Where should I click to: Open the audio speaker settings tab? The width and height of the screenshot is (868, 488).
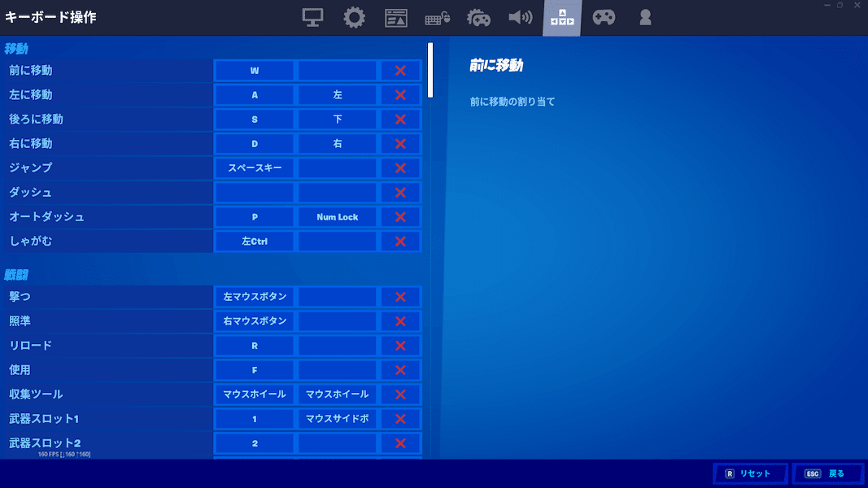(521, 18)
